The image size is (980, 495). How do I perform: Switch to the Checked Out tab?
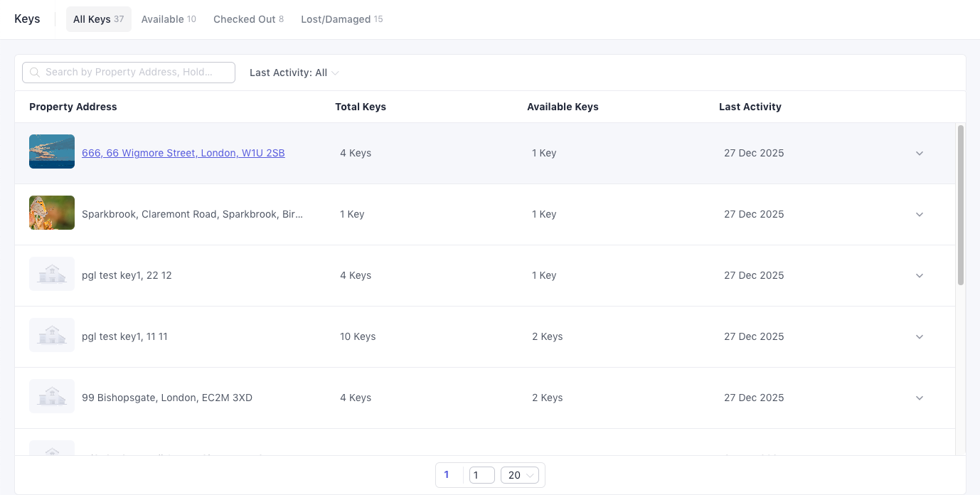pos(248,19)
